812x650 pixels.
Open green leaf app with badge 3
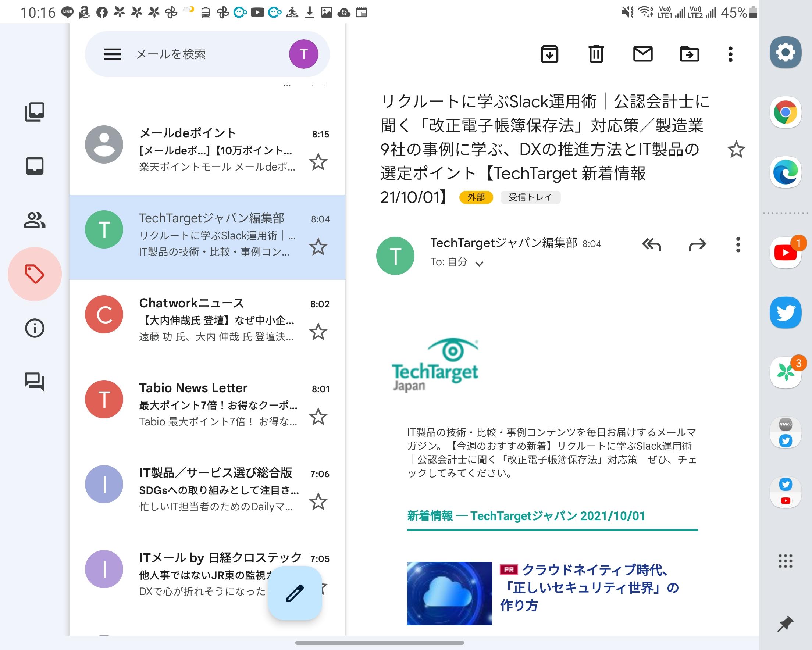pos(785,372)
